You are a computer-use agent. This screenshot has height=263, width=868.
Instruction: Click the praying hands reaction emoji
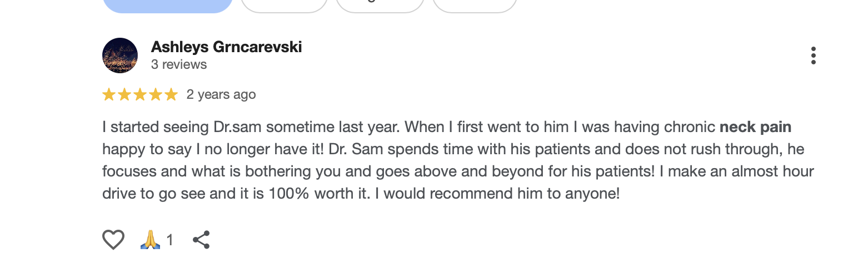[149, 240]
